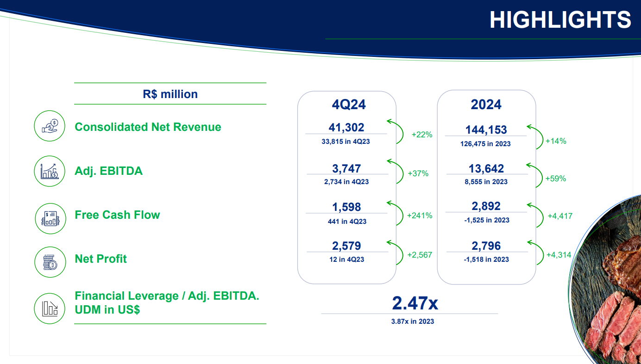Click the Free Cash Flow icon

coord(50,218)
